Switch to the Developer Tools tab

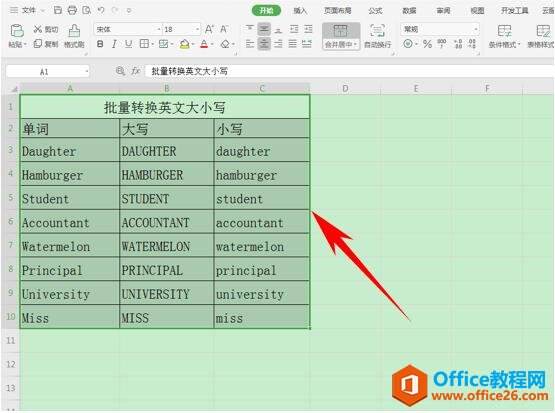515,11
